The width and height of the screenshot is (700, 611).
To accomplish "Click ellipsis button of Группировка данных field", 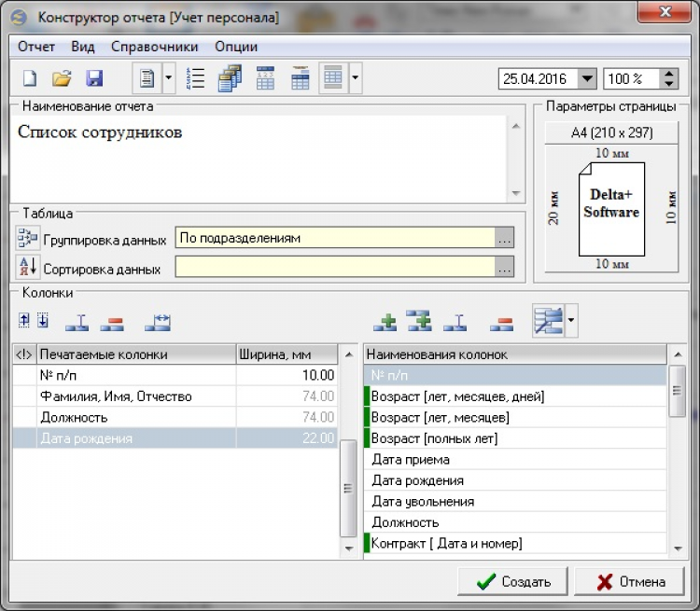I will (x=504, y=238).
